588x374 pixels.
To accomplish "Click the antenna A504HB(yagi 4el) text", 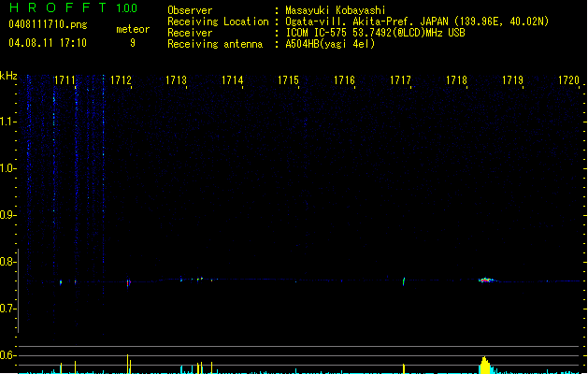I will tap(330, 44).
